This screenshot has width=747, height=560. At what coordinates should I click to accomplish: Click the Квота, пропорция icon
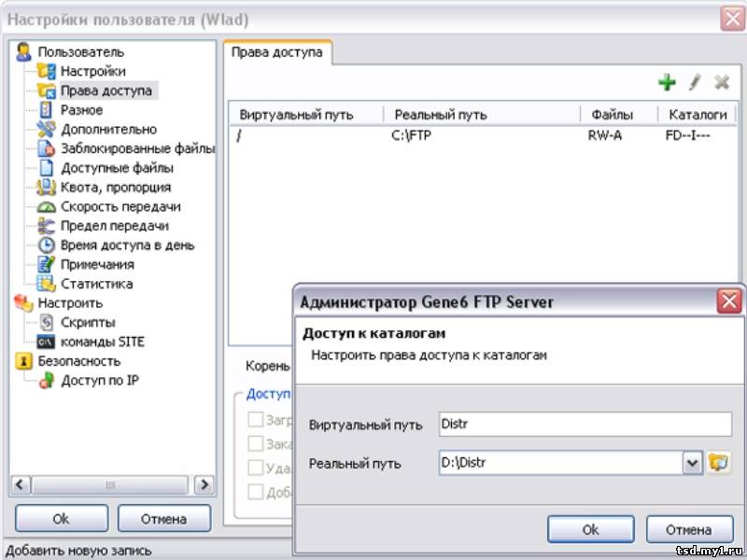pyautogui.click(x=46, y=188)
